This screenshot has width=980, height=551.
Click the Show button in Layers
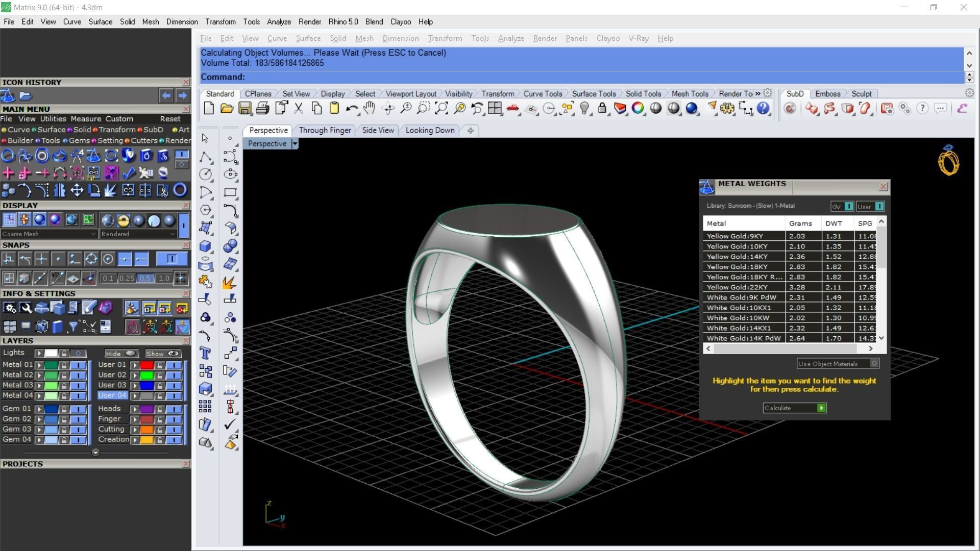[x=162, y=353]
